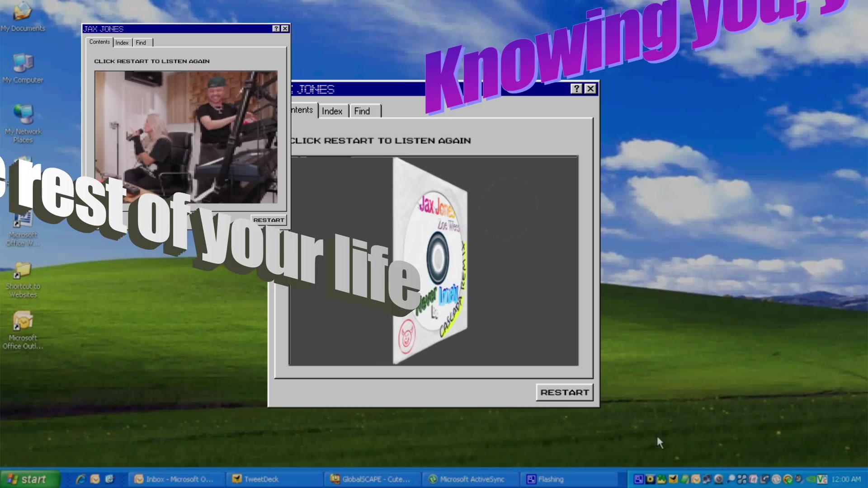Click the pink tray icon
Image resolution: width=868 pixels, height=488 pixels.
pos(753,479)
